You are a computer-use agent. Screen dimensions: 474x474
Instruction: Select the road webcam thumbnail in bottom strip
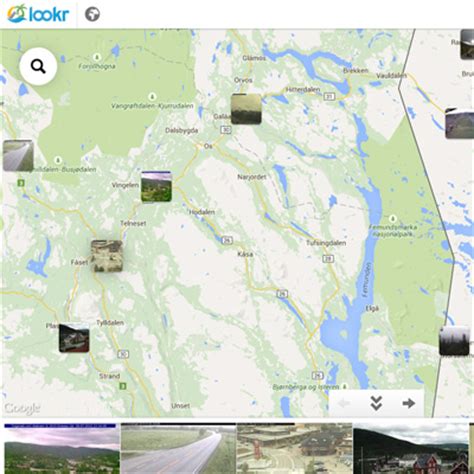tap(178, 449)
